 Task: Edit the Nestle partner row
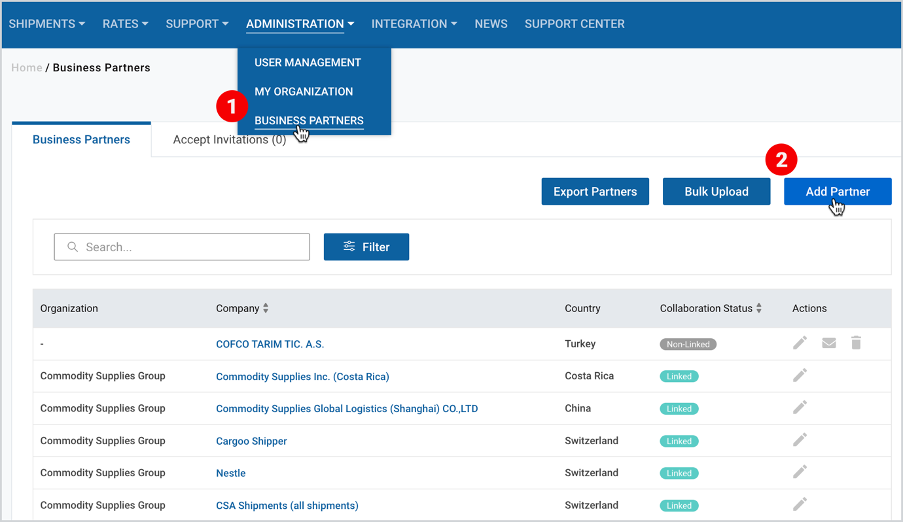click(x=800, y=472)
